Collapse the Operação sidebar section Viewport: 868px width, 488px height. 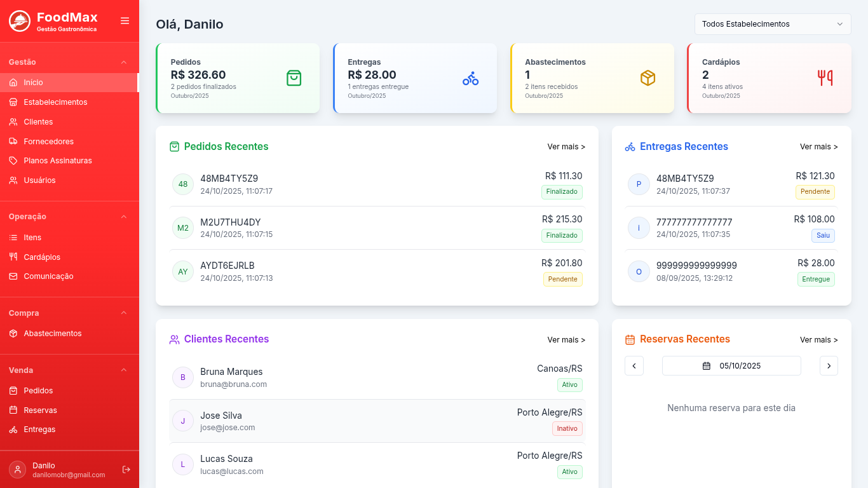point(124,217)
